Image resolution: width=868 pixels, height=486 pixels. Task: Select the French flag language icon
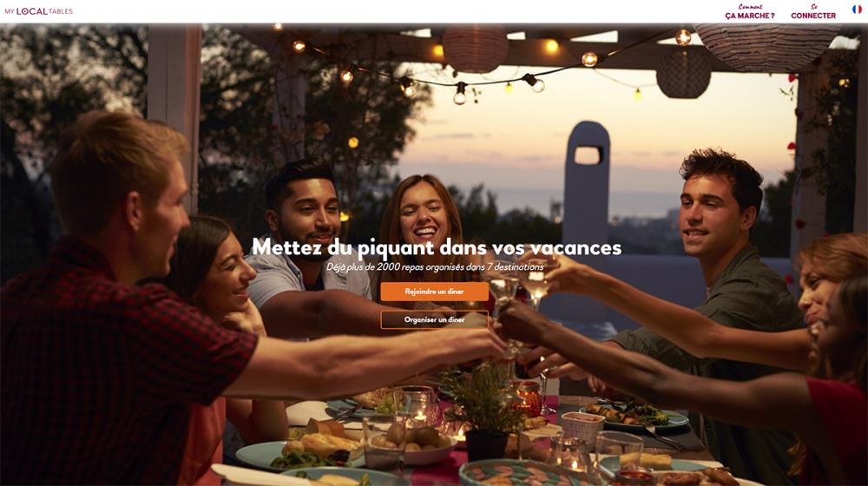click(857, 10)
